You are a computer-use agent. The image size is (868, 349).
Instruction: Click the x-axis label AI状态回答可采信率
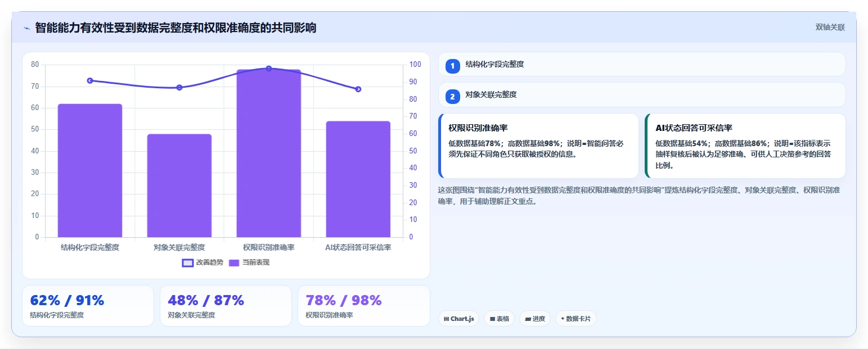[x=358, y=247]
